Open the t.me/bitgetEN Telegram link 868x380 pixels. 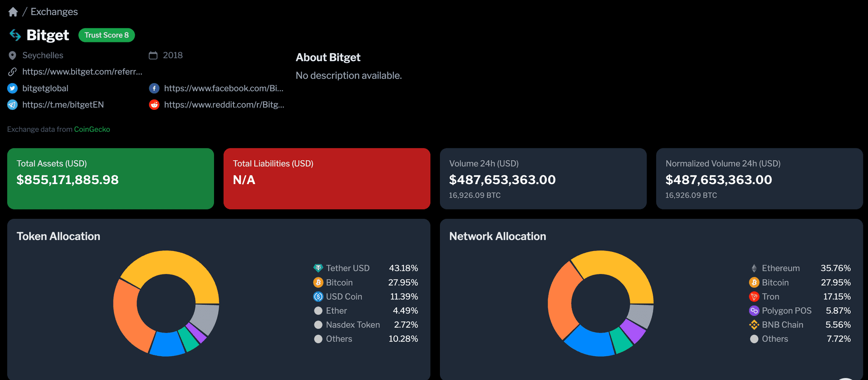[x=63, y=105]
